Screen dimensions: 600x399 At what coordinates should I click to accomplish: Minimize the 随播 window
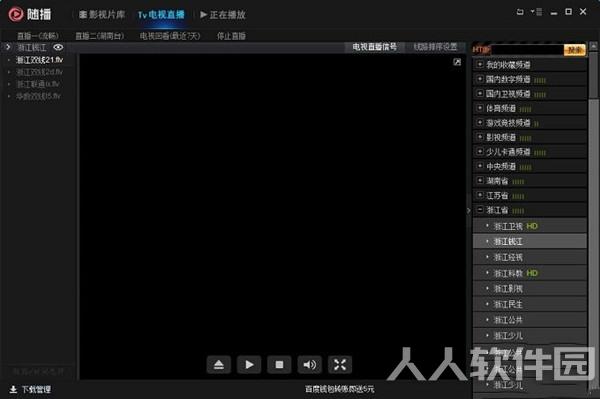(x=553, y=13)
